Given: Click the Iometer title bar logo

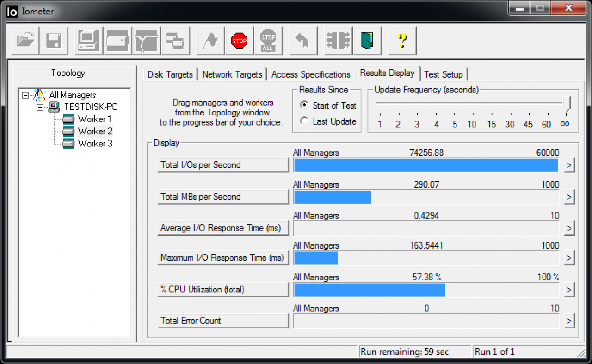Looking at the screenshot, I should (x=12, y=12).
